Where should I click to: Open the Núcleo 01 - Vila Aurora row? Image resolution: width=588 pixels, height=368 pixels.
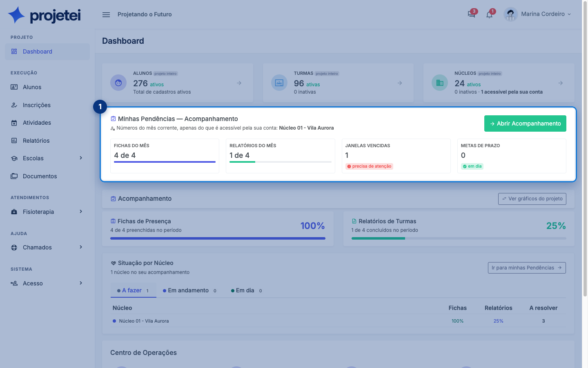tap(338, 321)
